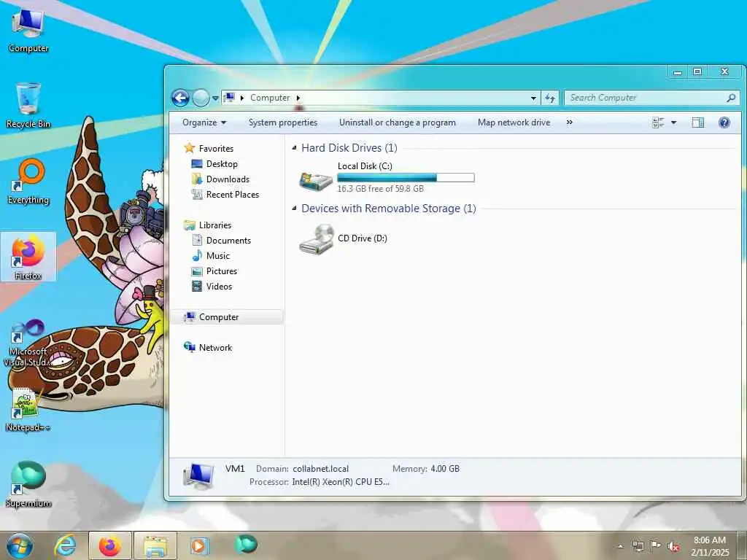Screen dimensions: 747x560
Task: Open Recent Places
Action: point(233,194)
